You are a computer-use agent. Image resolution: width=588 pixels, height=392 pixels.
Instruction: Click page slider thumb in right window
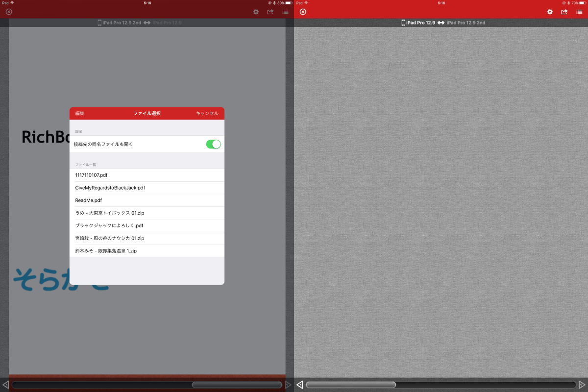[351, 385]
